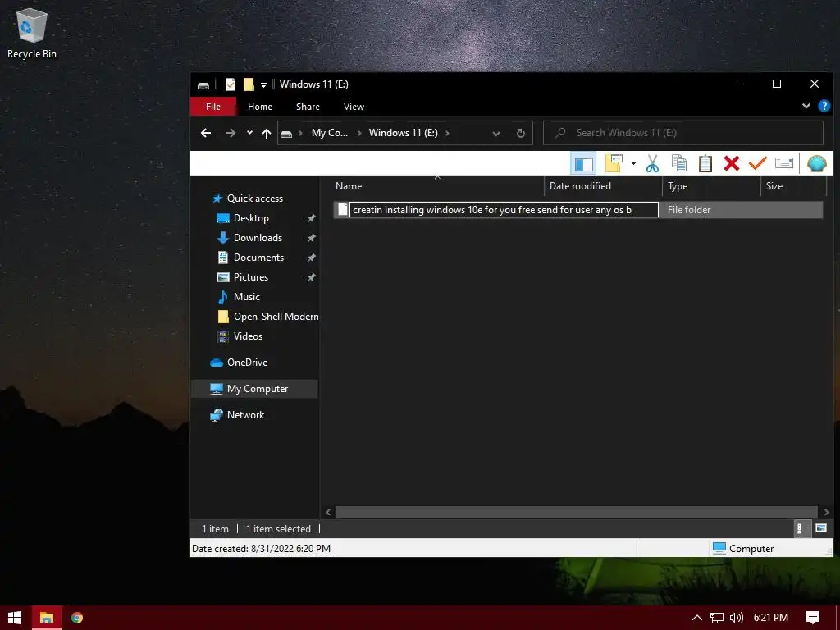The width and height of the screenshot is (840, 630).
Task: Expand the ribbon with the chevron
Action: [x=806, y=106]
